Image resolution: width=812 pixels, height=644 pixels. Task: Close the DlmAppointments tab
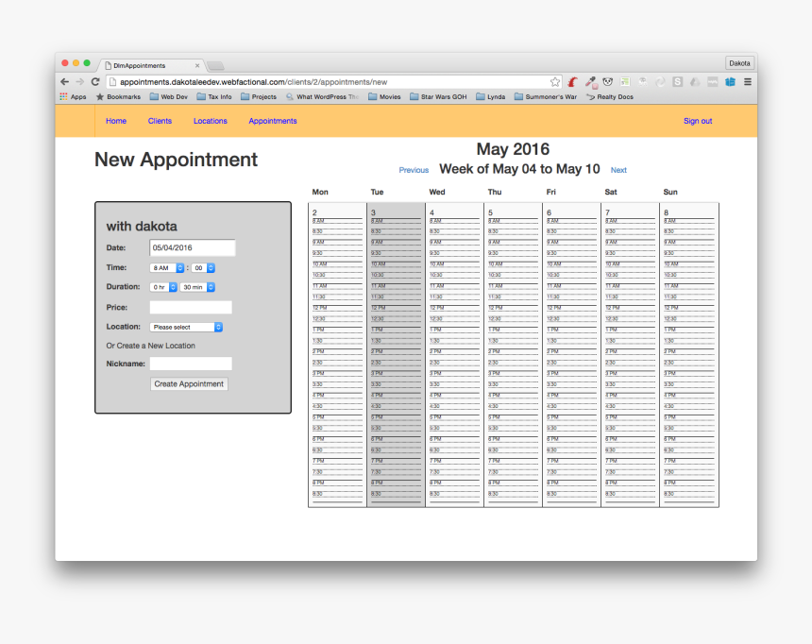pyautogui.click(x=197, y=66)
